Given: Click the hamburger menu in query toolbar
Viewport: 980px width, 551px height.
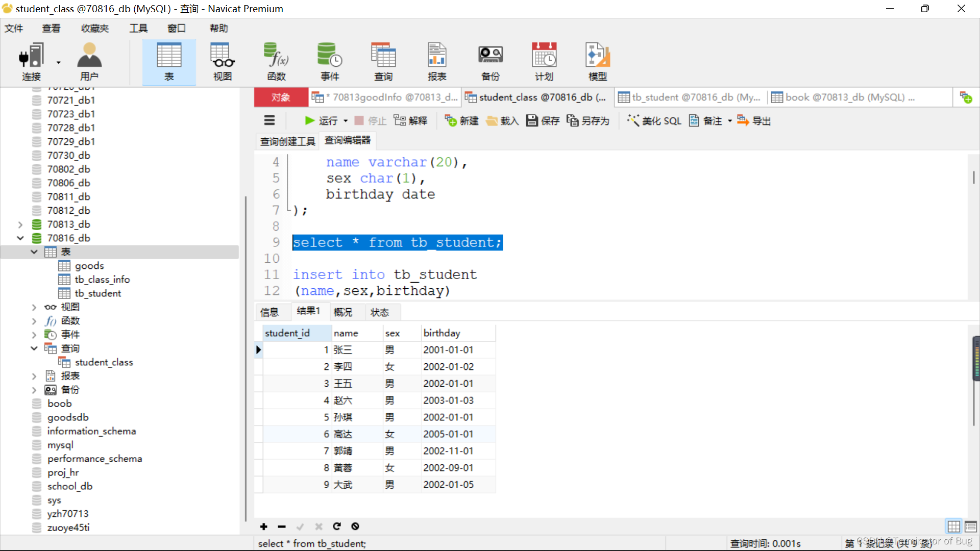Looking at the screenshot, I should (x=269, y=120).
